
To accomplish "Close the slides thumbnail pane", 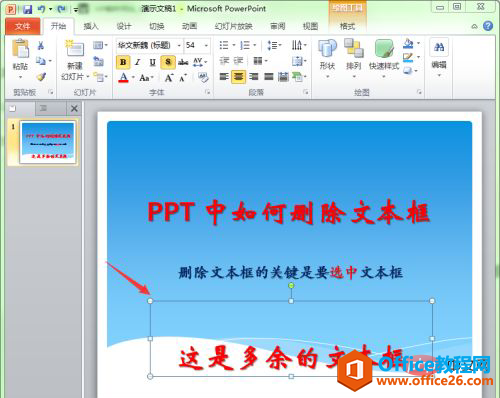I will (74, 109).
